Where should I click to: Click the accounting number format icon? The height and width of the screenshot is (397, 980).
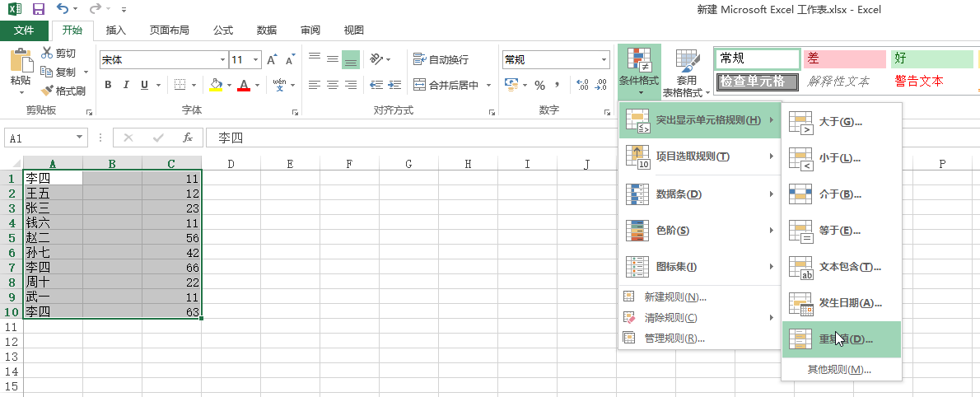[511, 85]
